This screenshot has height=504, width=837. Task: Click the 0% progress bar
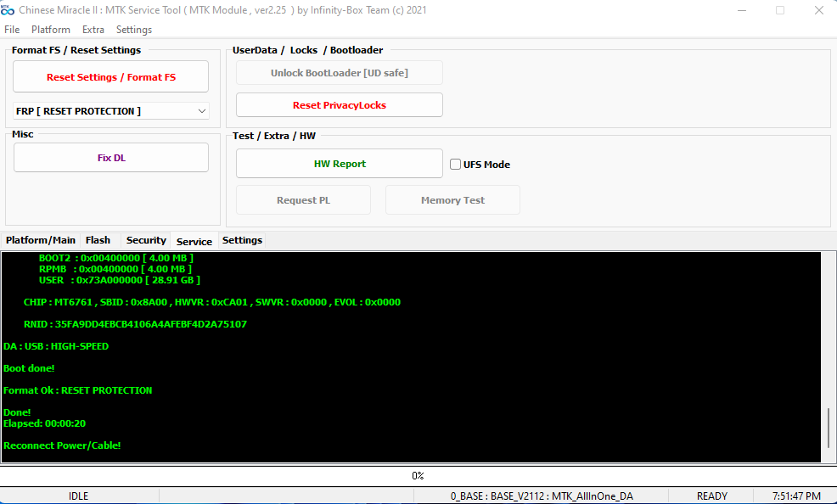coord(418,475)
